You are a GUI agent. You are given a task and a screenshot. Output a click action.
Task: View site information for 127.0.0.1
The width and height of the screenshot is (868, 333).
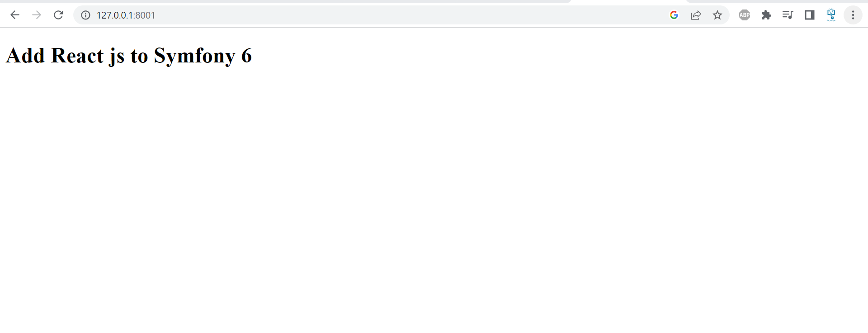point(85,15)
